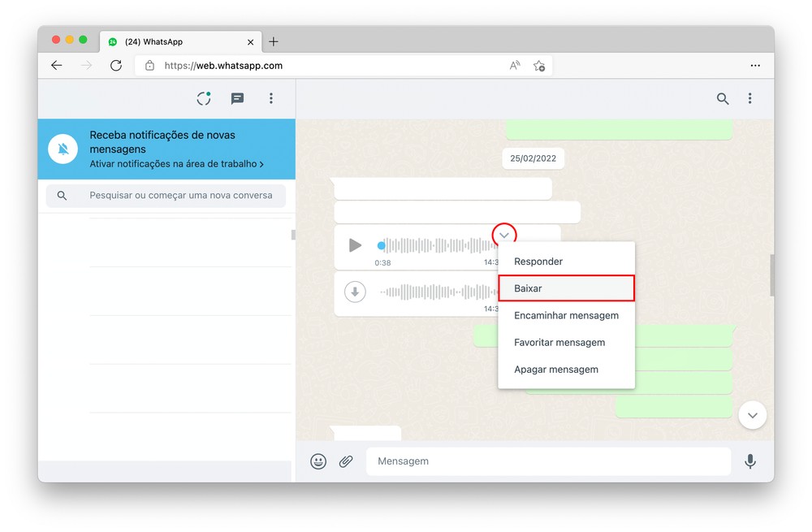The height and width of the screenshot is (532, 812).
Task: Select Baixar to download the audio
Action: pos(567,288)
